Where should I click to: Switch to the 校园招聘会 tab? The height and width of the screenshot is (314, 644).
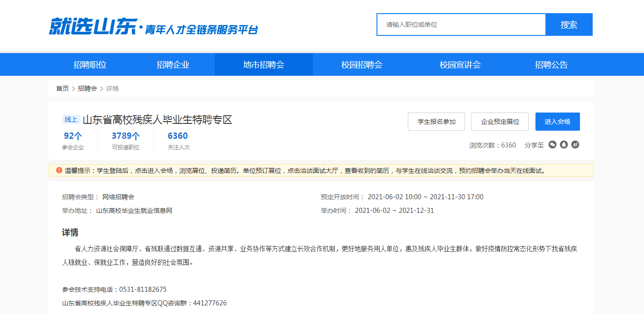pos(362,64)
